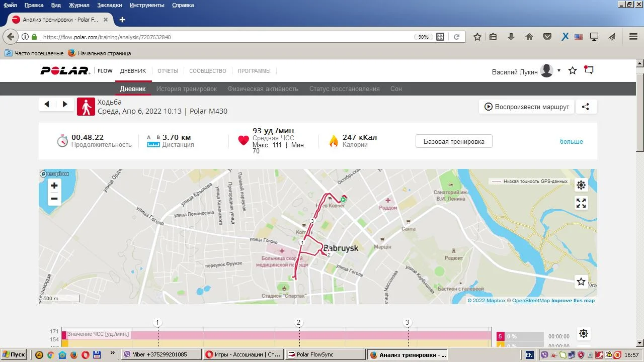Open next training with right arrow

click(65, 104)
